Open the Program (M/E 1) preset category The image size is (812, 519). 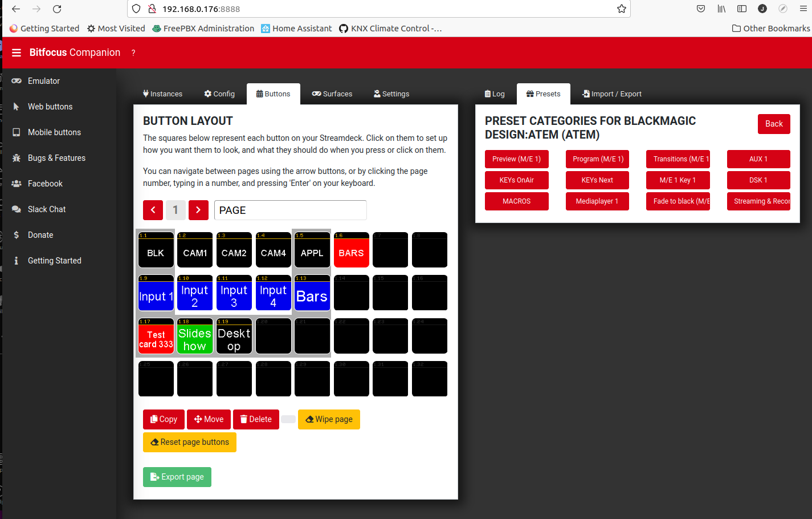(597, 159)
